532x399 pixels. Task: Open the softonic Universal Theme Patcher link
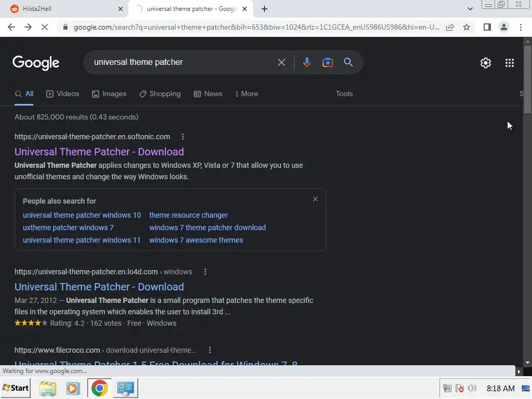99,152
